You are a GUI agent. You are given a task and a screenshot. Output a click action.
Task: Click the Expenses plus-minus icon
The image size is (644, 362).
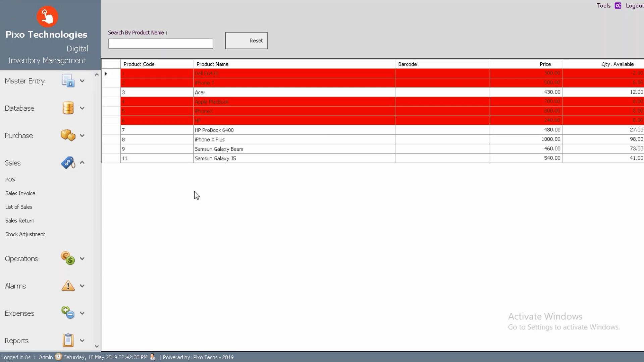tap(68, 313)
